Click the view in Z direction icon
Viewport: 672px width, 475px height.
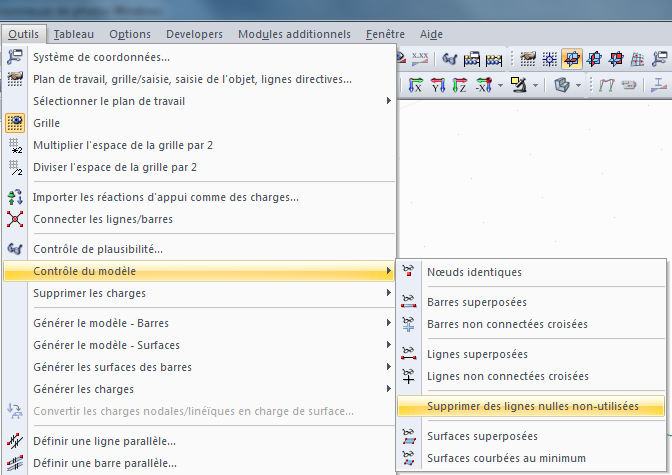459,85
